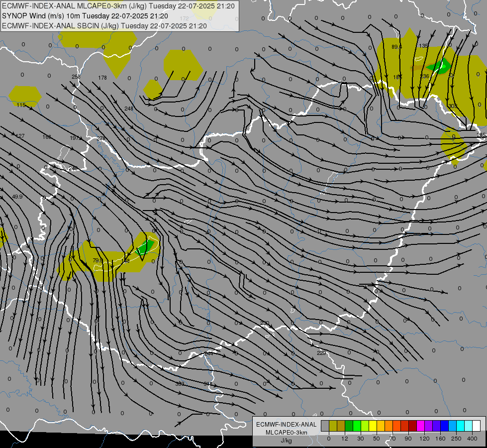Click the legend tick label 250
This screenshot has width=487, height=448.
pos(456,439)
